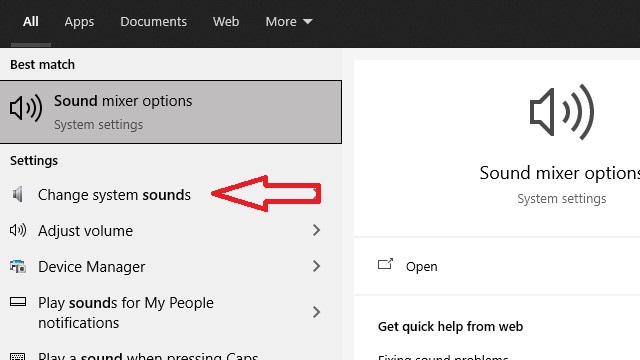Click the Device Manager icon
Viewport: 640px width, 360px height.
pos(18,266)
